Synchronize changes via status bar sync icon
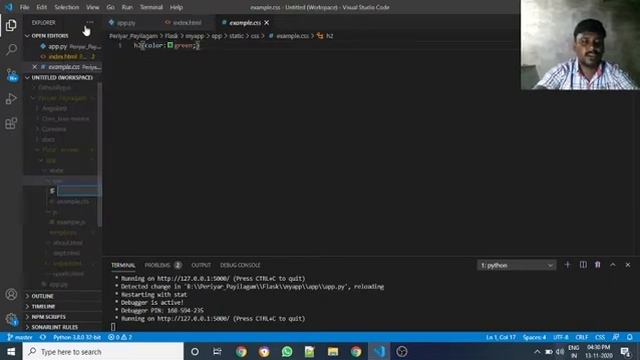The height and width of the screenshot is (360, 640). (x=43, y=337)
